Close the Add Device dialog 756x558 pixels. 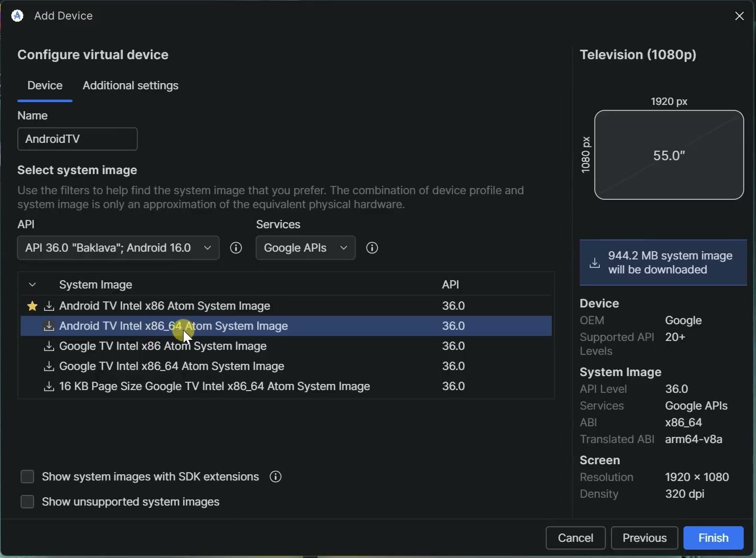[x=740, y=16]
